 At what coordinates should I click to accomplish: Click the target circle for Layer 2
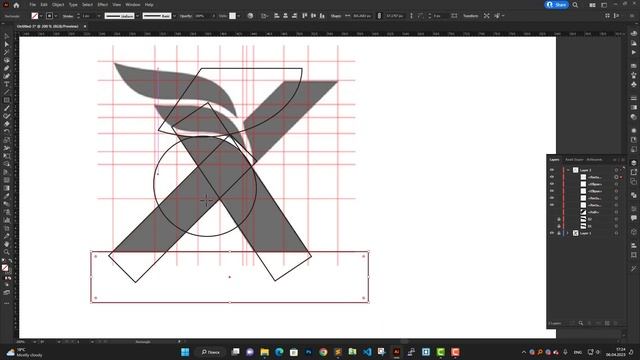click(x=616, y=170)
